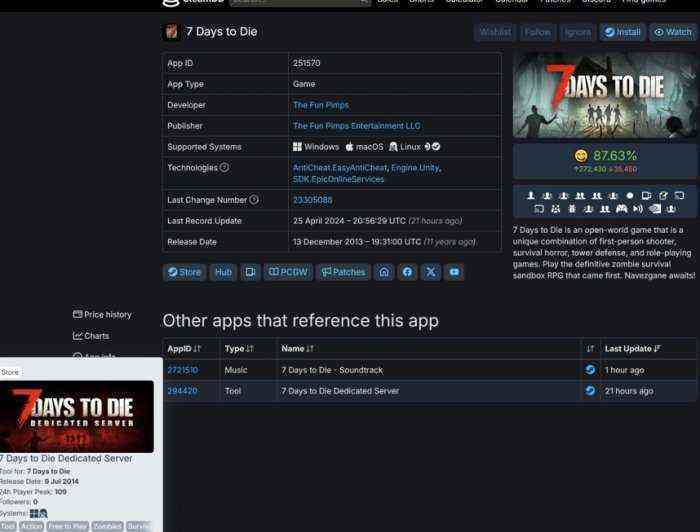Viewport: 700px width, 532px height.
Task: Click the help icon next to Technologies
Action: [225, 167]
